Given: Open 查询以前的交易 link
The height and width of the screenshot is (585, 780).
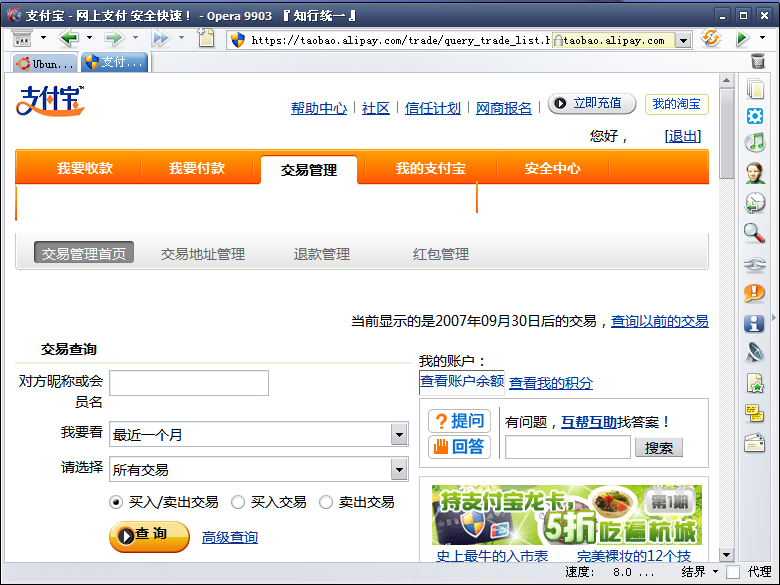Looking at the screenshot, I should tap(660, 321).
